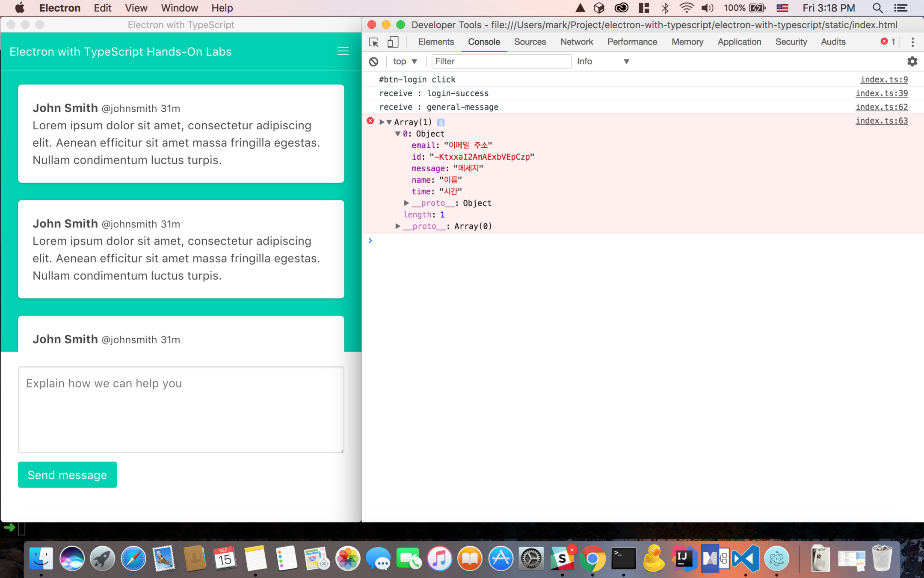Click the console Filter input field
This screenshot has height=578, width=924.
click(x=500, y=62)
